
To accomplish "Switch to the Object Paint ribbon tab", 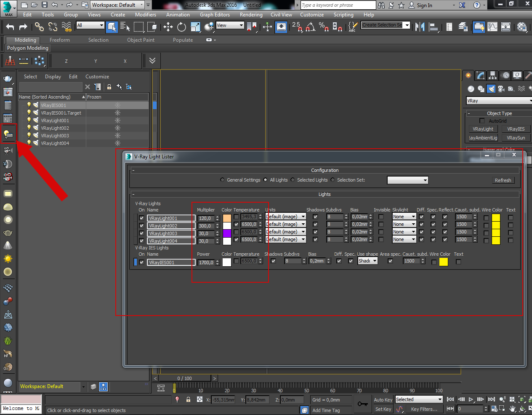I will (x=141, y=40).
